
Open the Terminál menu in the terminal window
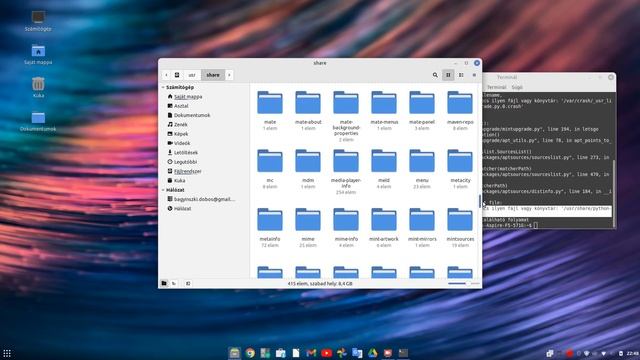pos(496,87)
